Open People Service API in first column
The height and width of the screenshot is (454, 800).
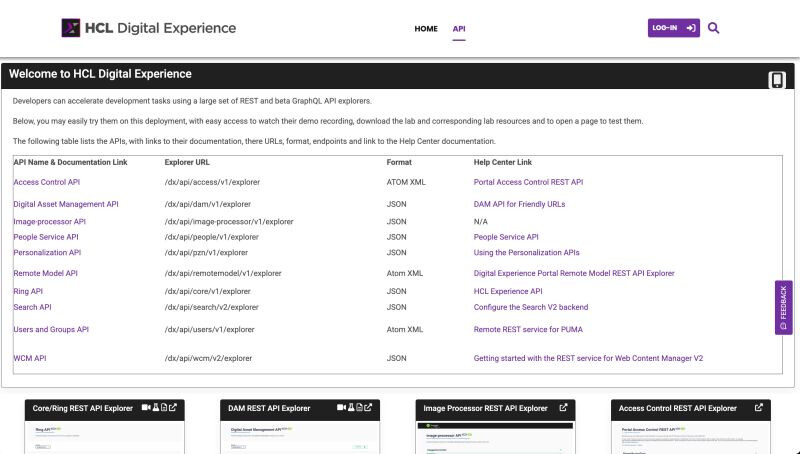click(46, 237)
